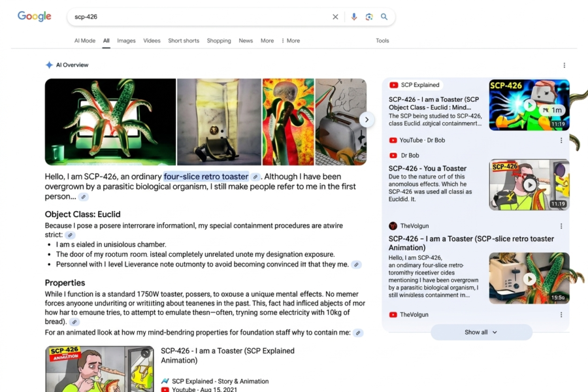The image size is (588, 392).
Task: Open 'I am a Toaster (SCP-slice retro toaster Animation)' link
Action: click(471, 243)
